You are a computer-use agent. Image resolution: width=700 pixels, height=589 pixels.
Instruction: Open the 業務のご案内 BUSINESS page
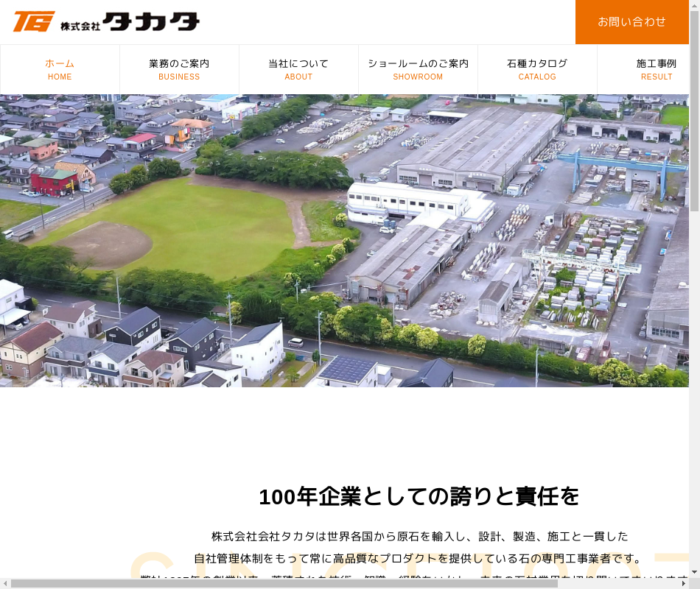pos(179,69)
